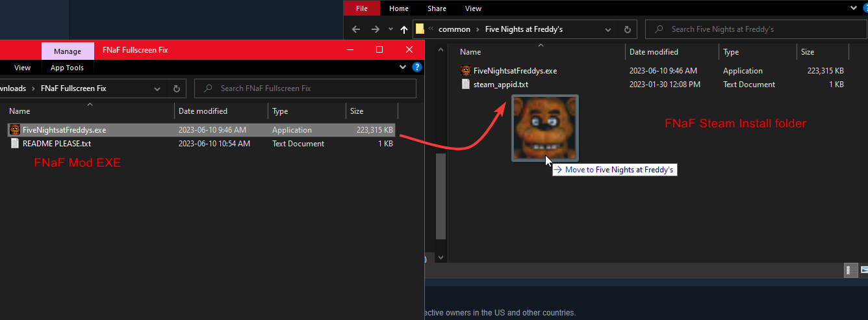Click 'common' breadcrumb in address bar

pos(454,29)
